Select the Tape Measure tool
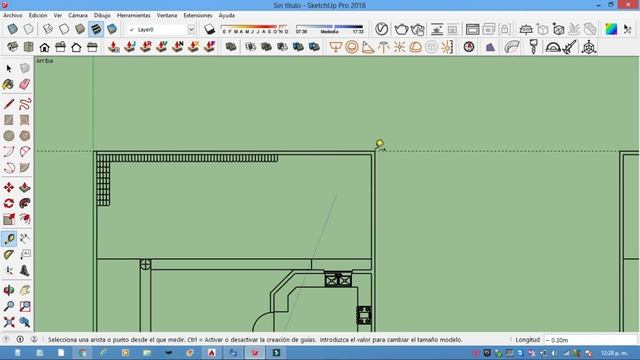Screen dimensions: 640x360 [x=9, y=239]
